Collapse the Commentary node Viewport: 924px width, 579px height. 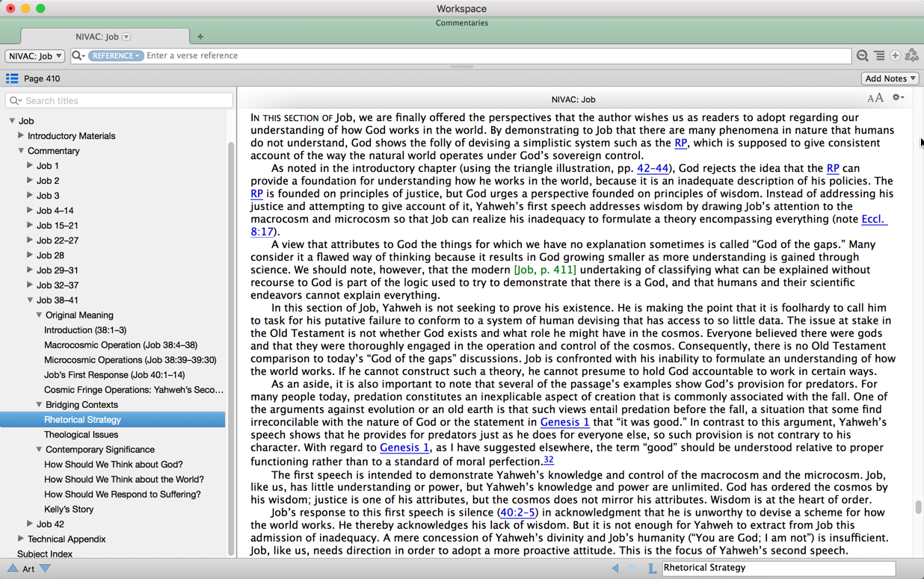tap(21, 150)
